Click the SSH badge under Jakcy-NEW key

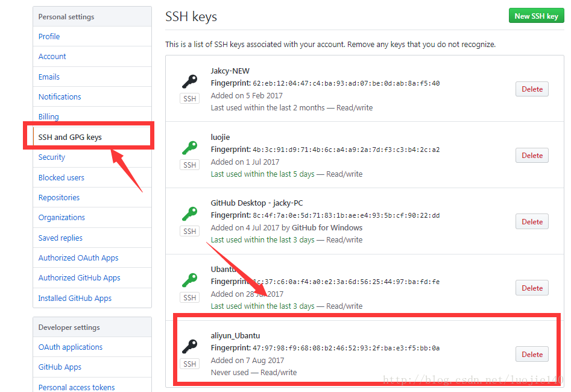pos(189,99)
